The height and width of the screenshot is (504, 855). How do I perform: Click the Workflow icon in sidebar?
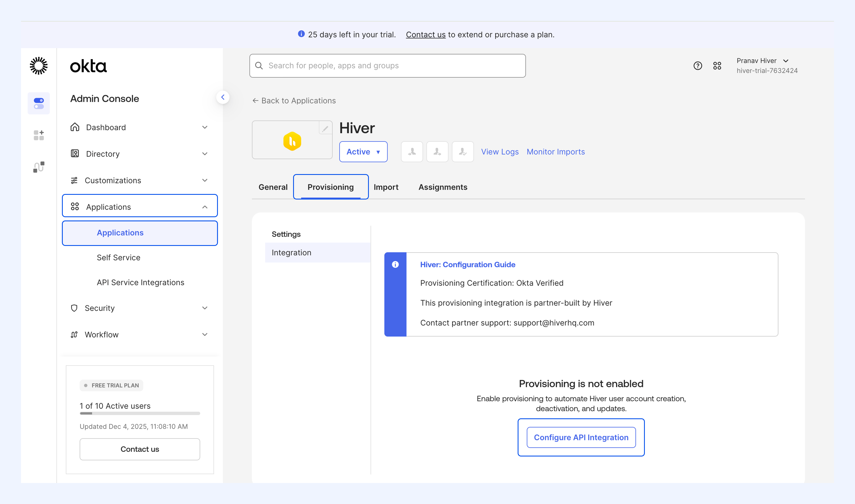(x=74, y=335)
